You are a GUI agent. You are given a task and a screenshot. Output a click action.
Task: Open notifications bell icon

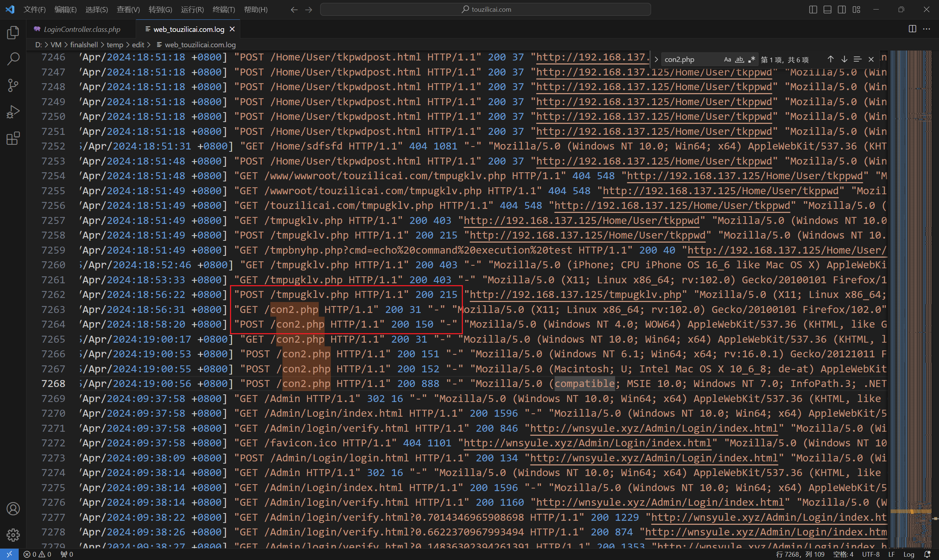[x=927, y=555]
